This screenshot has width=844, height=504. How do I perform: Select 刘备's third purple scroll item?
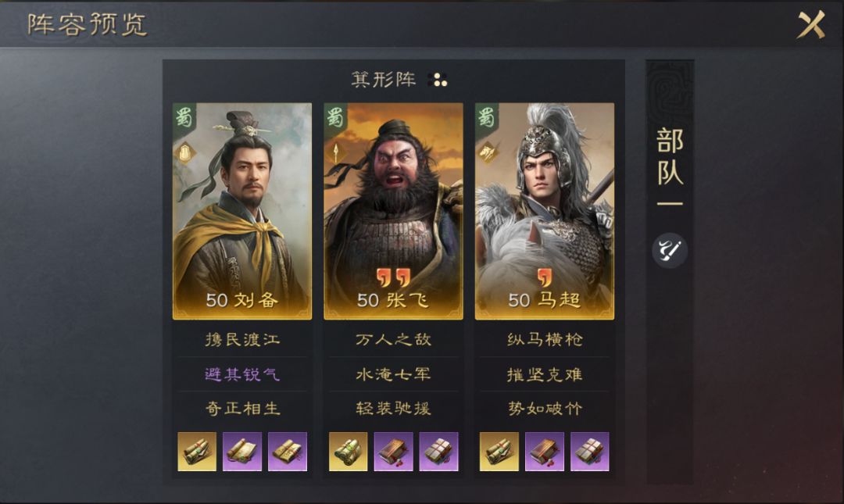click(288, 451)
